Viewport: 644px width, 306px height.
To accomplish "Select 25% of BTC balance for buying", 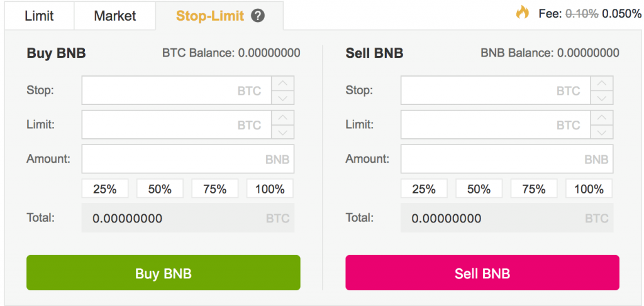I will tap(104, 189).
